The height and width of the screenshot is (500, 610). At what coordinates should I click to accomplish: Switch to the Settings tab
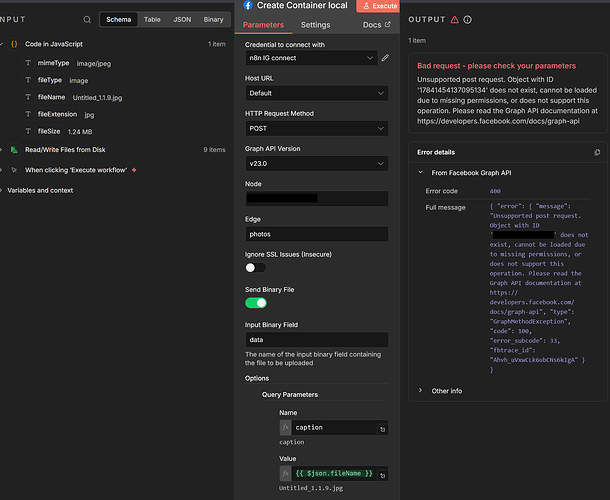coord(315,25)
